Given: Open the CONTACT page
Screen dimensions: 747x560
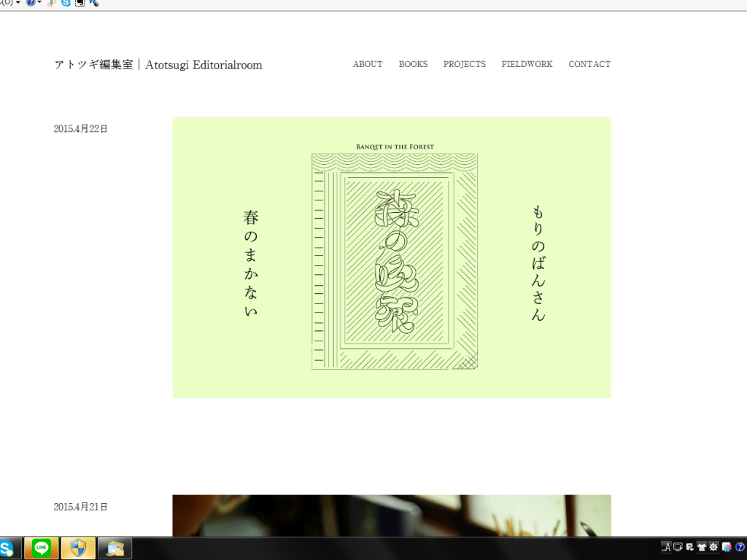Looking at the screenshot, I should (589, 64).
